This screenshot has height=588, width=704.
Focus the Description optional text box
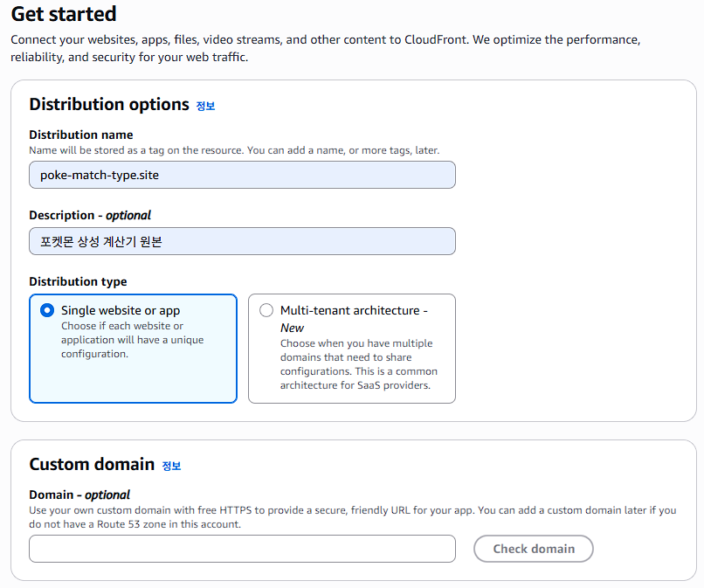[242, 241]
